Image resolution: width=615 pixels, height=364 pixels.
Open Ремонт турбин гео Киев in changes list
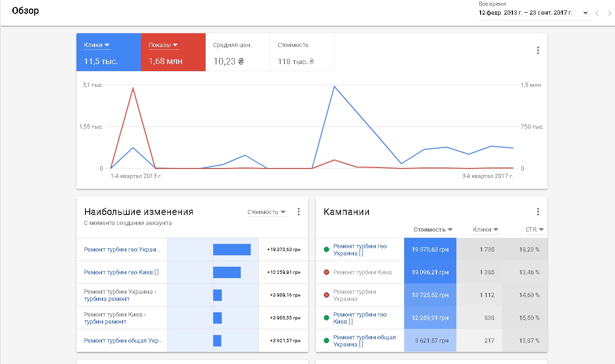[x=122, y=272]
